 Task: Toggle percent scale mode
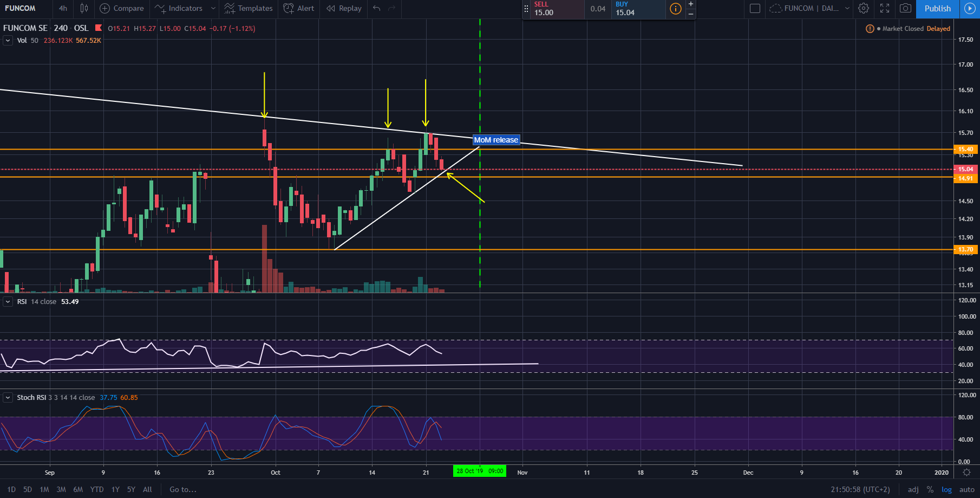pyautogui.click(x=930, y=489)
